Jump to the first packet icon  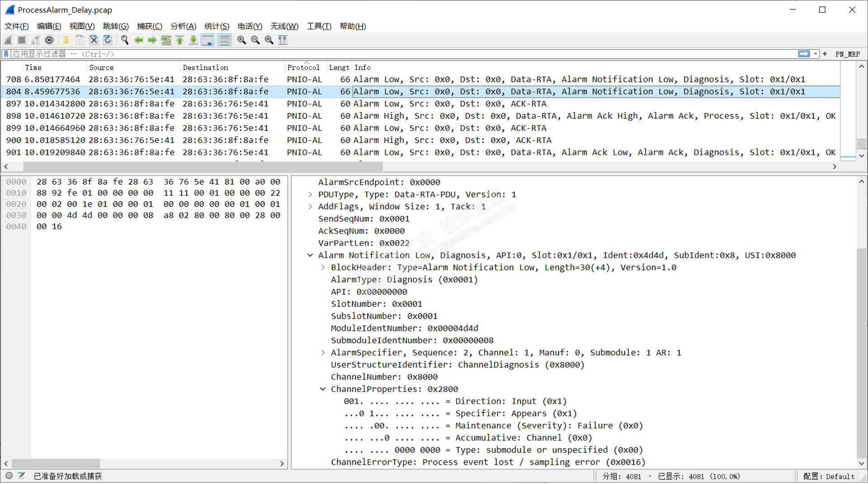pos(180,40)
